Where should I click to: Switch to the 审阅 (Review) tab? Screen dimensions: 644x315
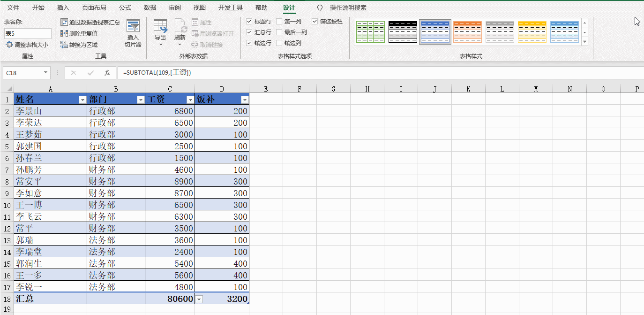tap(175, 8)
